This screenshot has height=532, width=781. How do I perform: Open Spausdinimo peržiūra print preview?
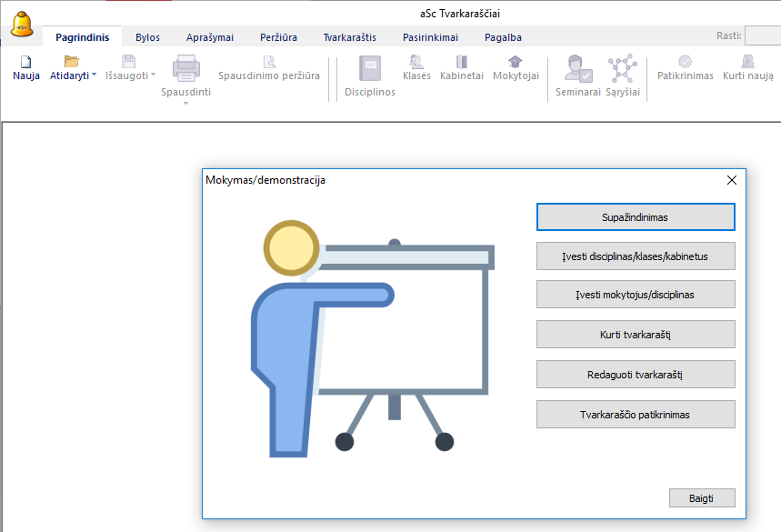point(269,62)
